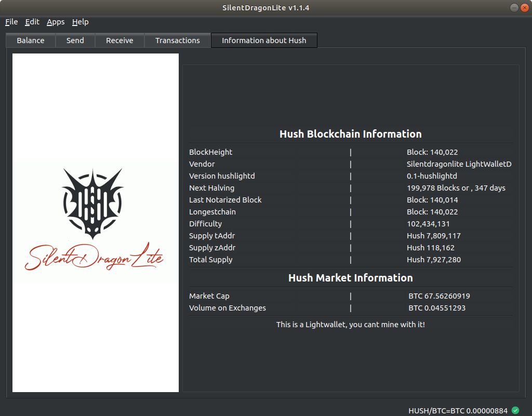Click the Market Cap label

pos(209,296)
